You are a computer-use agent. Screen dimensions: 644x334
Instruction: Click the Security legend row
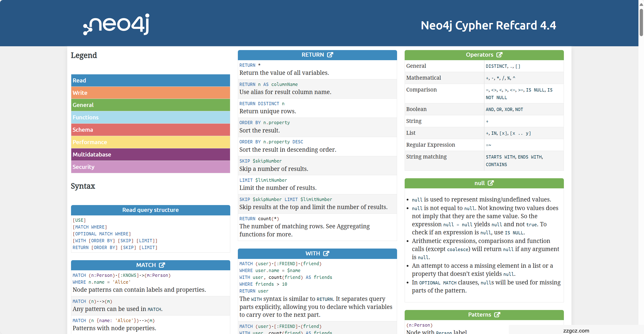pyautogui.click(x=150, y=167)
